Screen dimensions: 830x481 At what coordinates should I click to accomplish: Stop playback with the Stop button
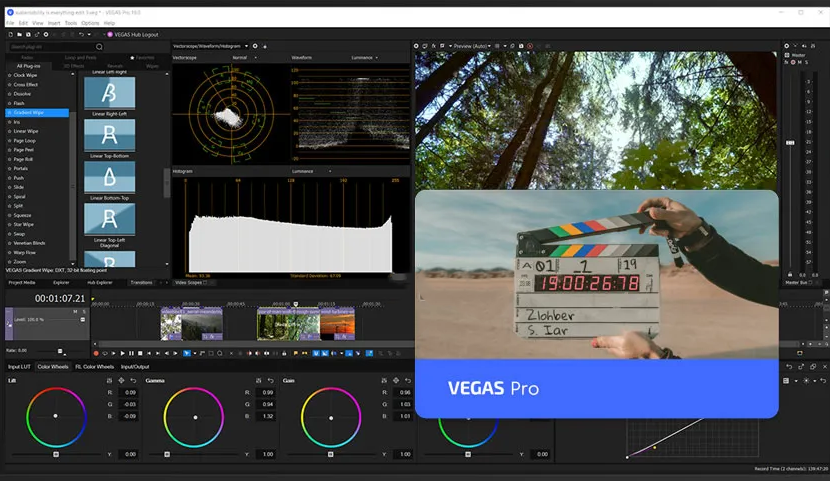tap(140, 353)
